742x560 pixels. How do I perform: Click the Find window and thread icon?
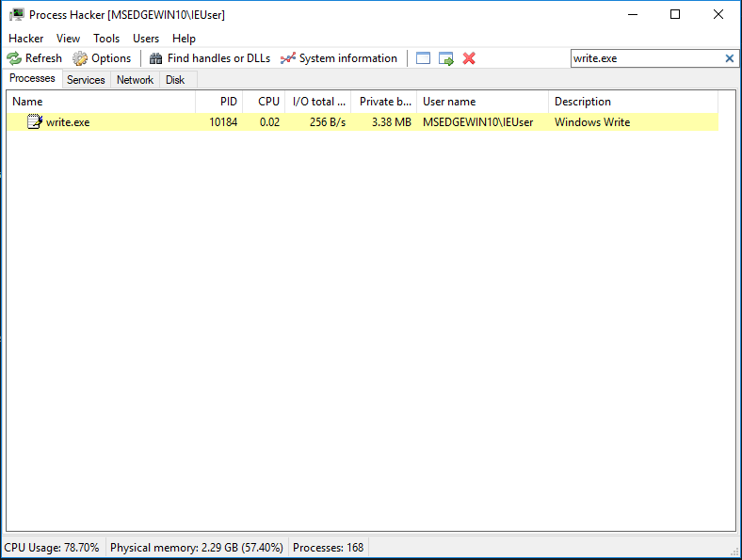pyautogui.click(x=445, y=58)
